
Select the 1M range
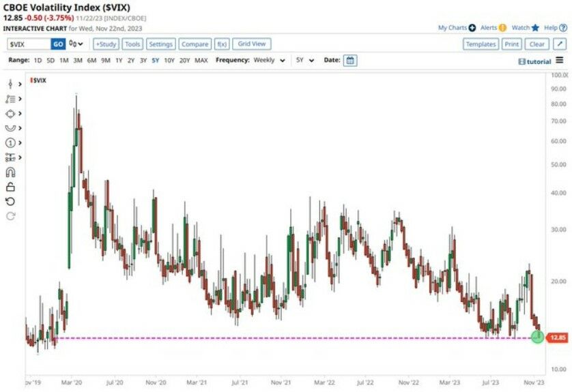point(64,61)
